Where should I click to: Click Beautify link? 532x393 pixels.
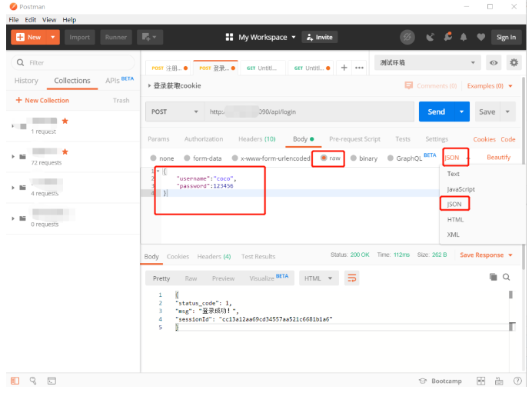pyautogui.click(x=498, y=157)
